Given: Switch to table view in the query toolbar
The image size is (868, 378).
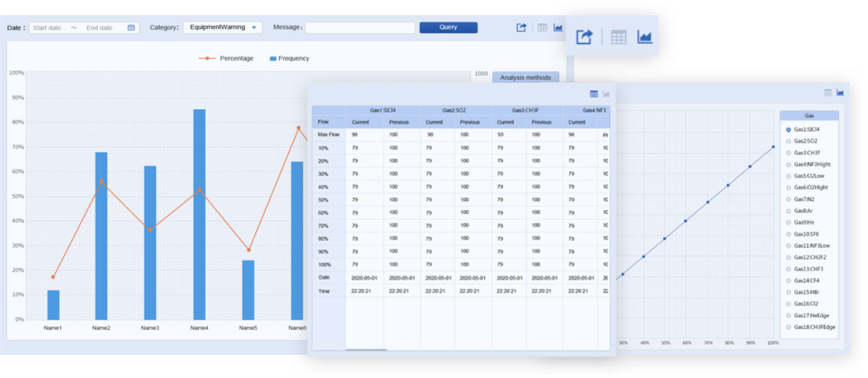Looking at the screenshot, I should coord(542,28).
